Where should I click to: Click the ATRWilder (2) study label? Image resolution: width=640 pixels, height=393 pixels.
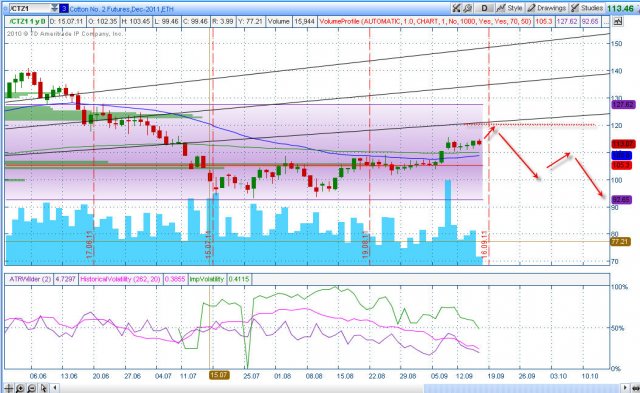tap(29, 279)
